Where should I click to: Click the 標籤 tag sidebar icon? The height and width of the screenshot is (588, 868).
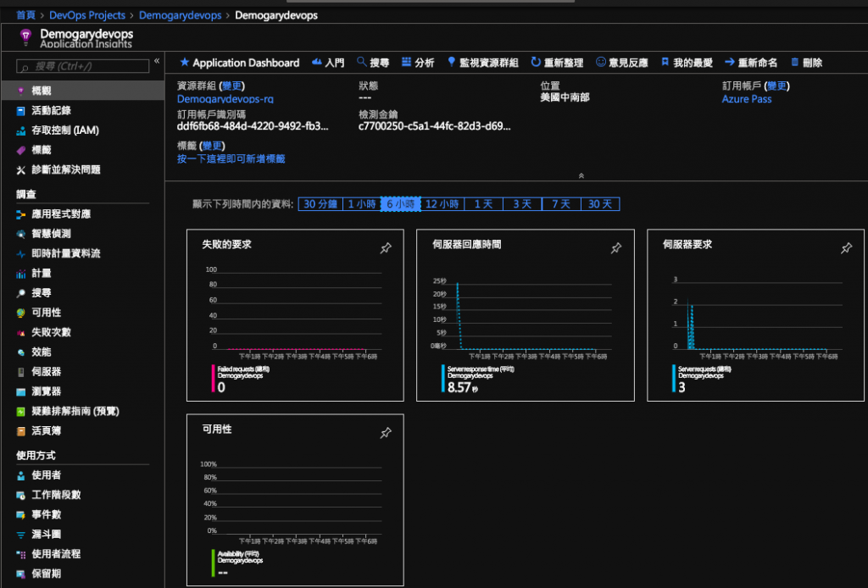[20, 150]
